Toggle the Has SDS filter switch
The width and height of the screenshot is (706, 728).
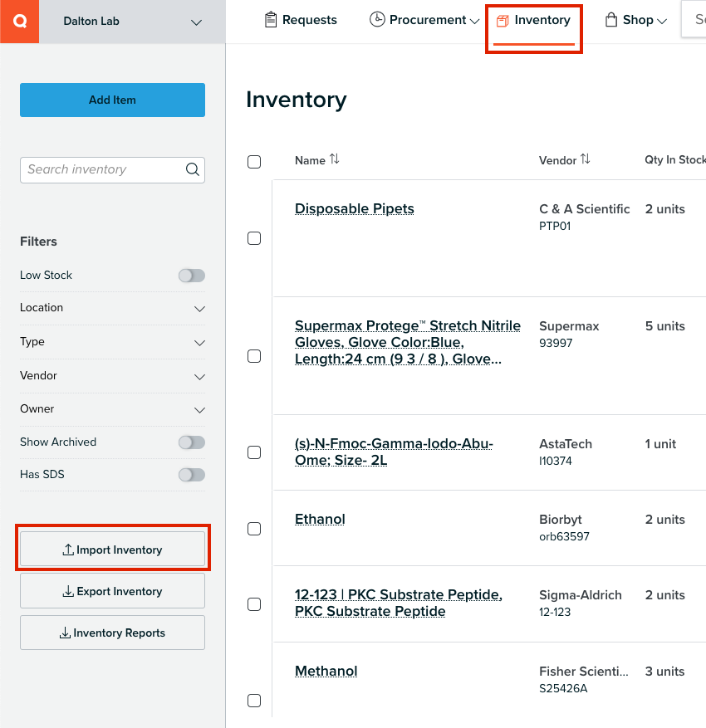[192, 475]
